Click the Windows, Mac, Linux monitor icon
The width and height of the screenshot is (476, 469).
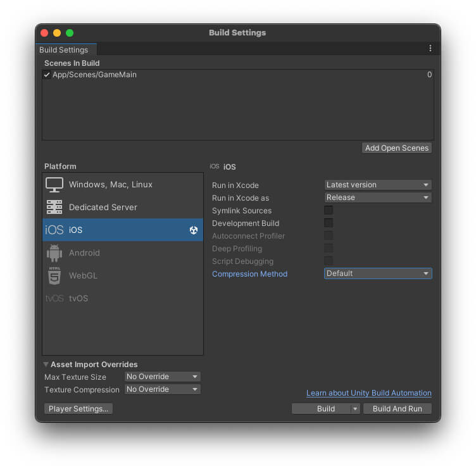[54, 185]
